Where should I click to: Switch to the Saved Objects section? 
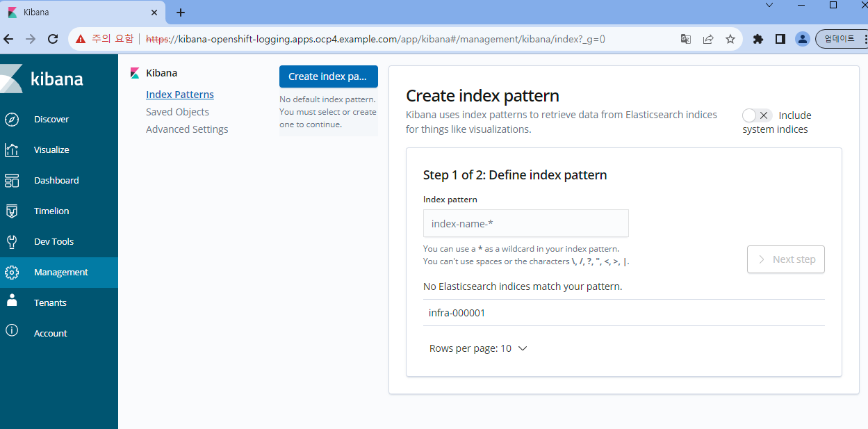(177, 111)
